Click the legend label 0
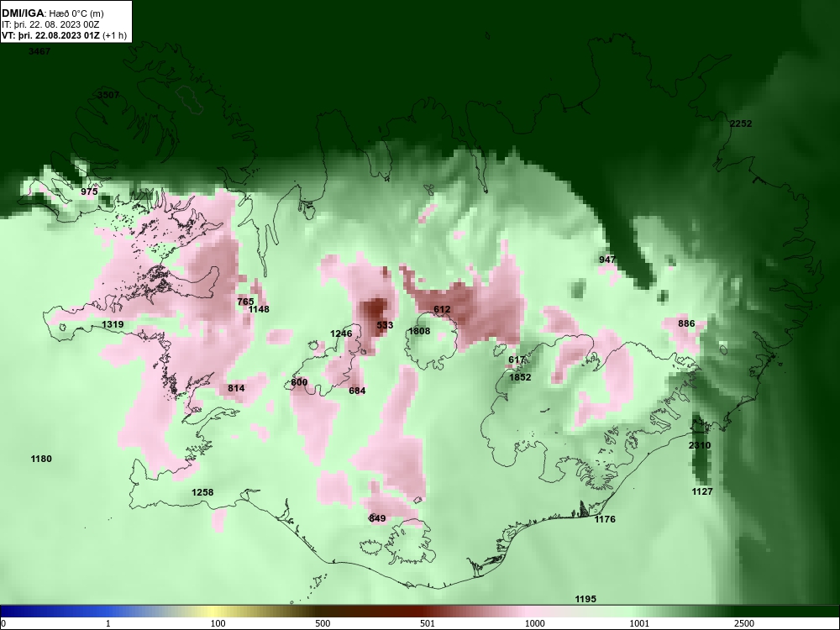The width and height of the screenshot is (840, 630). [x=3, y=623]
